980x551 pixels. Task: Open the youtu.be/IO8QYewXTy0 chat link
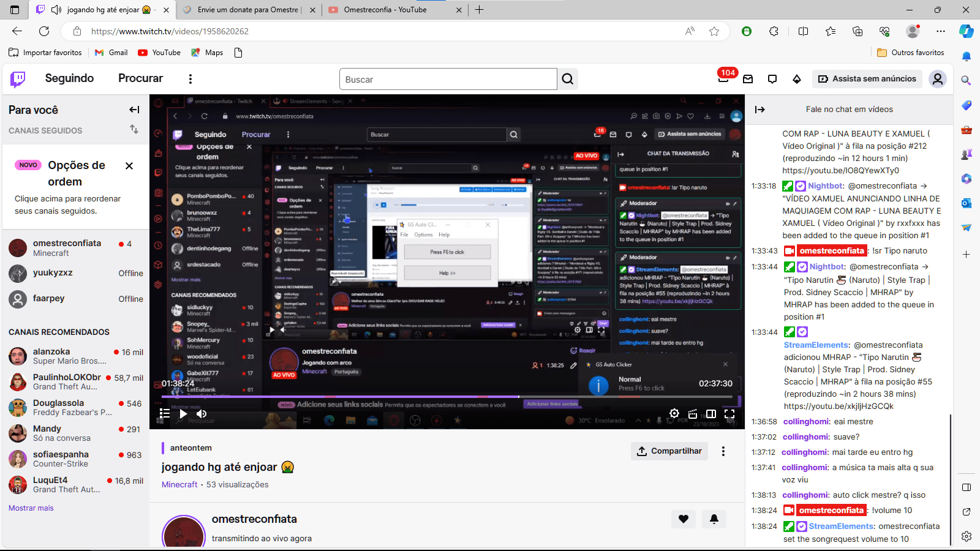840,170
